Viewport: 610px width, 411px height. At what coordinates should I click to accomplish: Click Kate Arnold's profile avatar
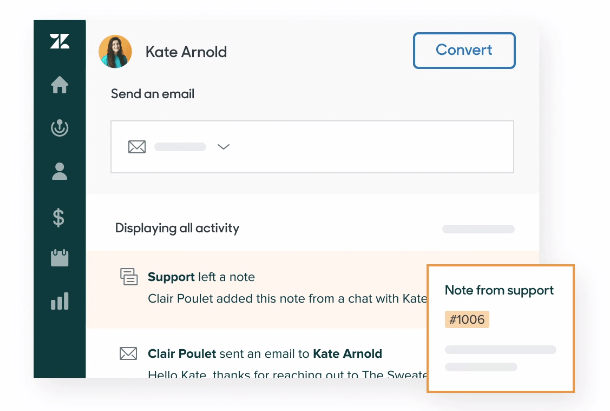click(115, 51)
